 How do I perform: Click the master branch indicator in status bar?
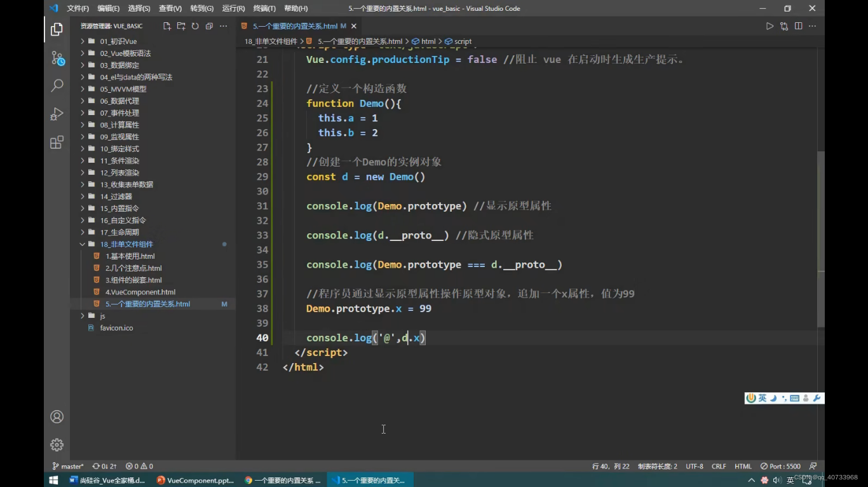[x=68, y=466]
